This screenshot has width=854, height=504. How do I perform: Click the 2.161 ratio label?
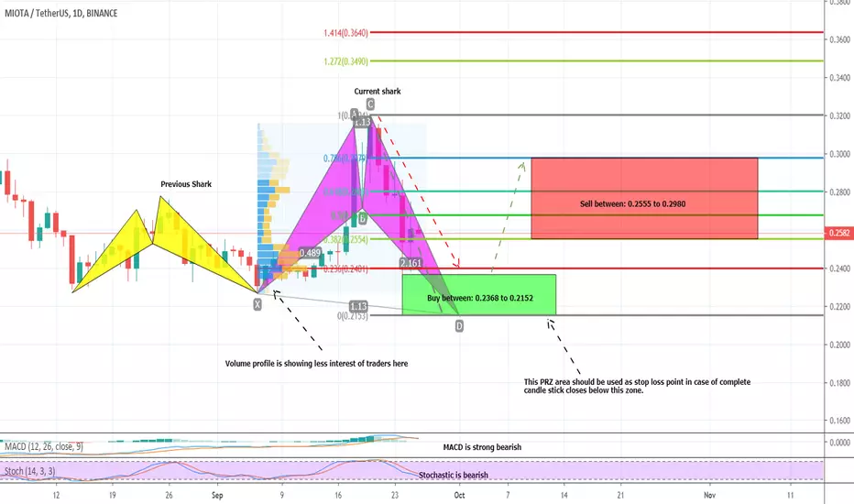pyautogui.click(x=411, y=263)
